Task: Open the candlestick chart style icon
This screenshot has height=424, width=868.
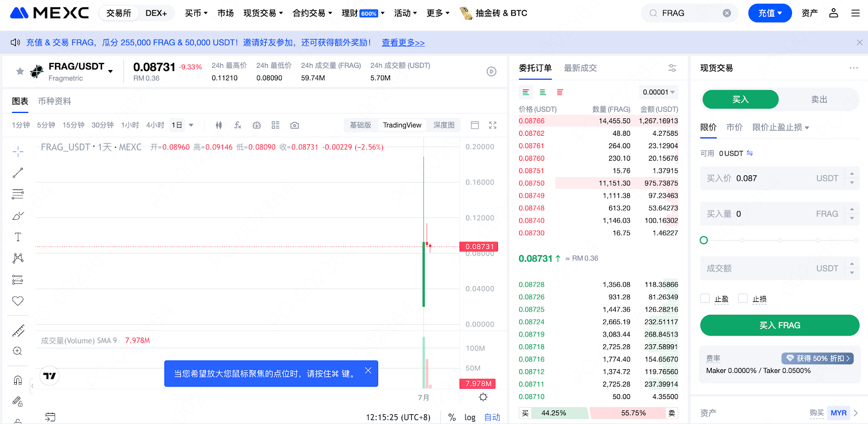Action: 219,125
